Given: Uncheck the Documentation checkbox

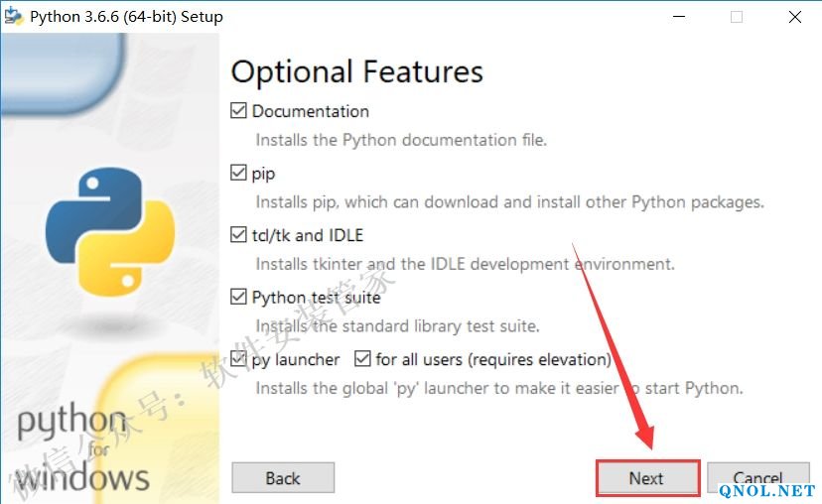Looking at the screenshot, I should click(238, 111).
